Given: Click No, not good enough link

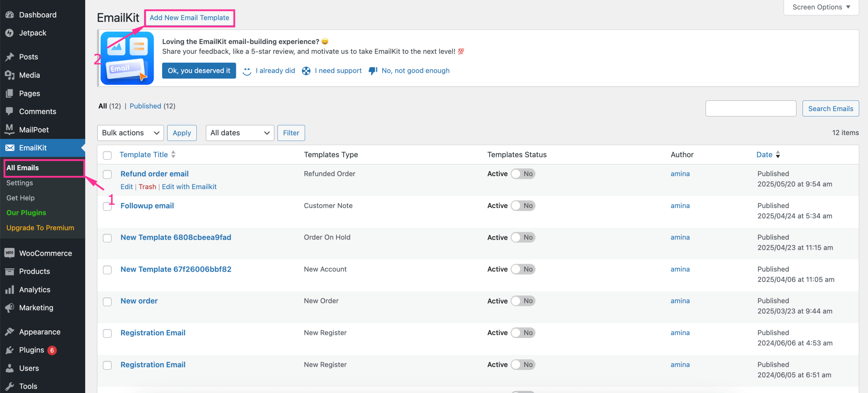Looking at the screenshot, I should point(416,70).
